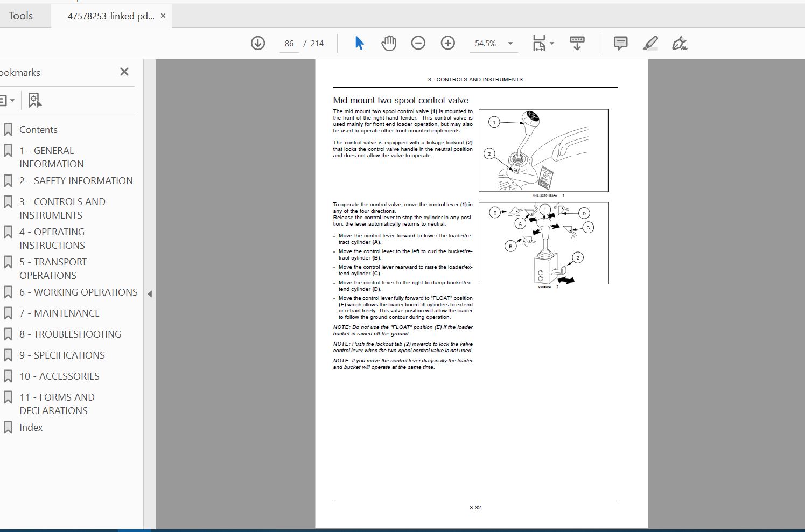Screen dimensions: 805x532
Task: Go to next page with down arrow icon
Action: tap(258, 43)
